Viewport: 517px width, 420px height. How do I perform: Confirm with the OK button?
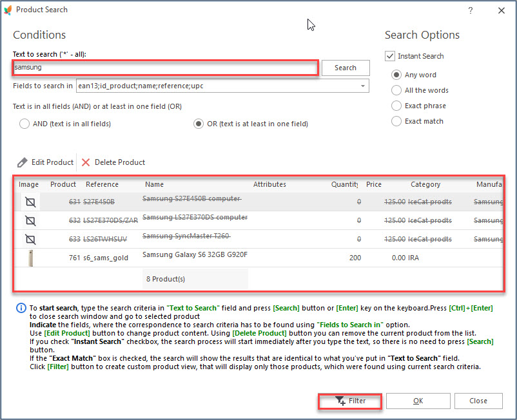(418, 401)
